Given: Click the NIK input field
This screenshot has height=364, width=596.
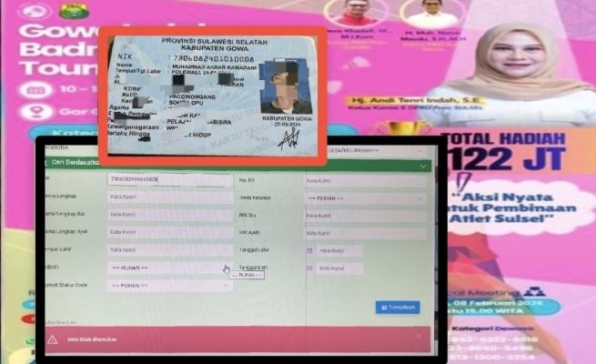Looking at the screenshot, I should click(x=169, y=180).
